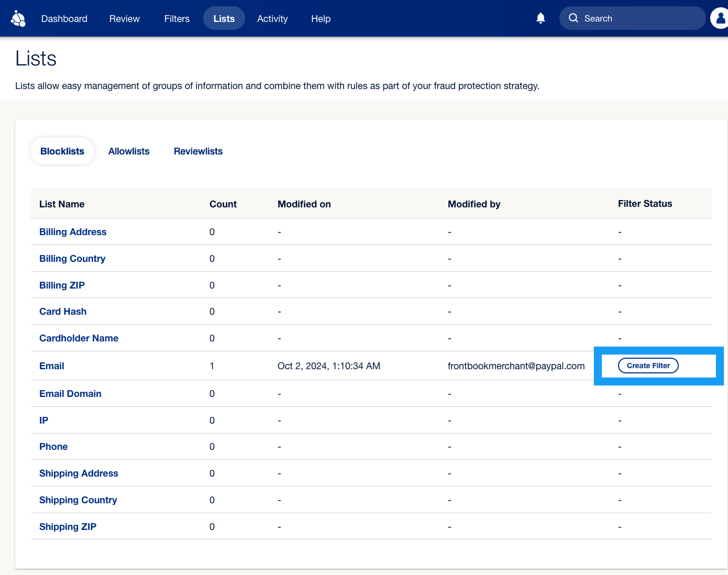Screen dimensions: 728x575
Task: Open the Billing Address list link
Action: tap(73, 232)
